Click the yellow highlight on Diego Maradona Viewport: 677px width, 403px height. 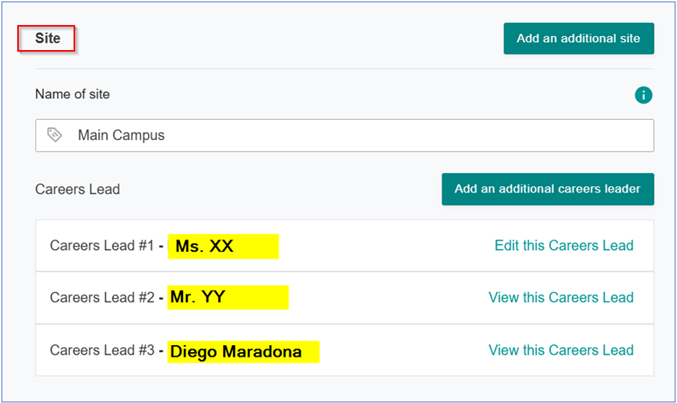[243, 352]
